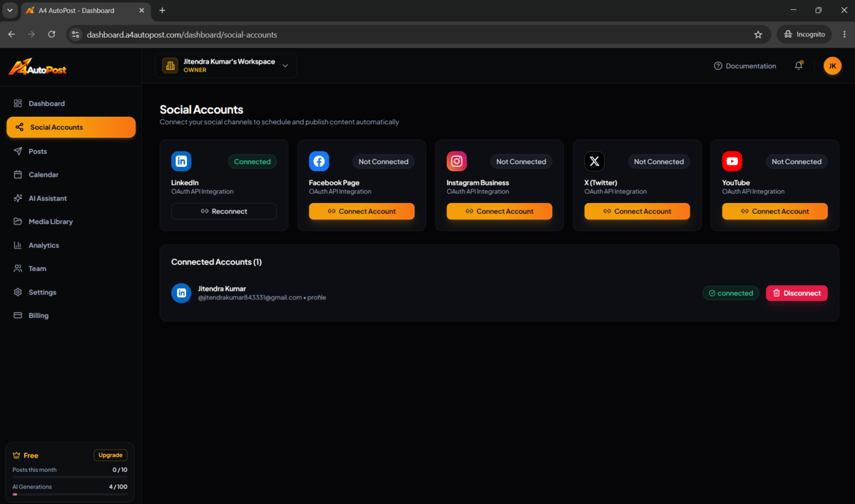The image size is (855, 504).
Task: Click the Instagram Business icon
Action: click(x=456, y=161)
